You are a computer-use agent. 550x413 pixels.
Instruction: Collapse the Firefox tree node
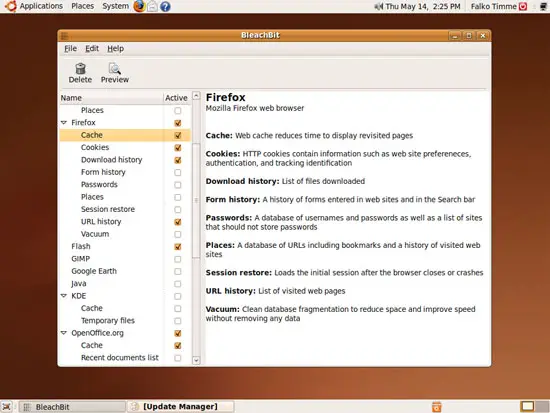(64, 122)
